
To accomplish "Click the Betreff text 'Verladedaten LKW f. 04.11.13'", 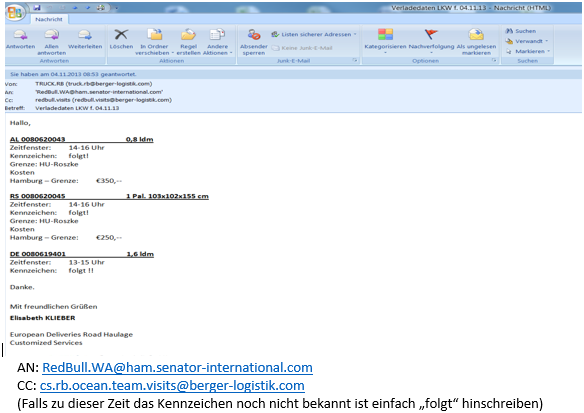I will (x=77, y=108).
